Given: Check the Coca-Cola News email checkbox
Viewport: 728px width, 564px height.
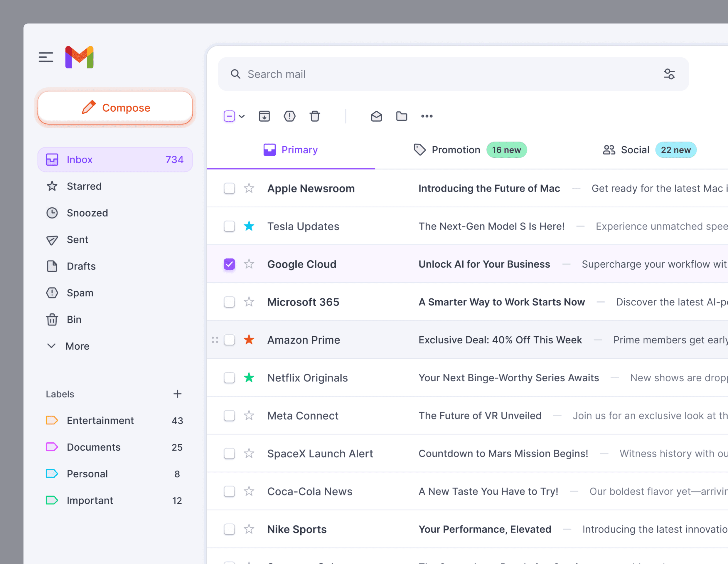Looking at the screenshot, I should pyautogui.click(x=229, y=491).
